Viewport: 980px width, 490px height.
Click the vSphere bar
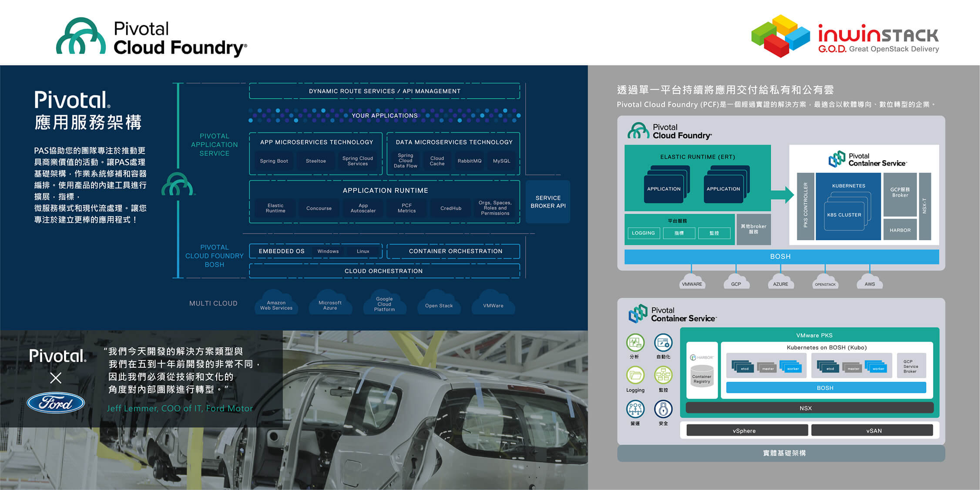tap(747, 430)
